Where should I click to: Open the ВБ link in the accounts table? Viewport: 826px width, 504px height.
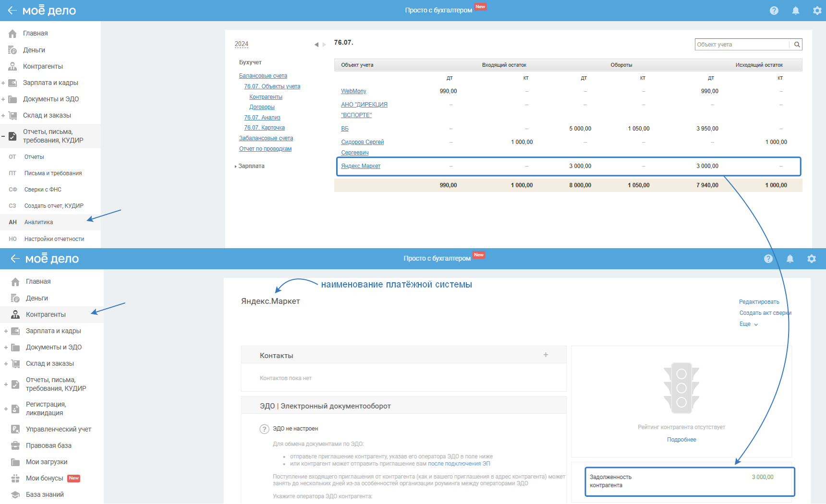[x=345, y=129]
